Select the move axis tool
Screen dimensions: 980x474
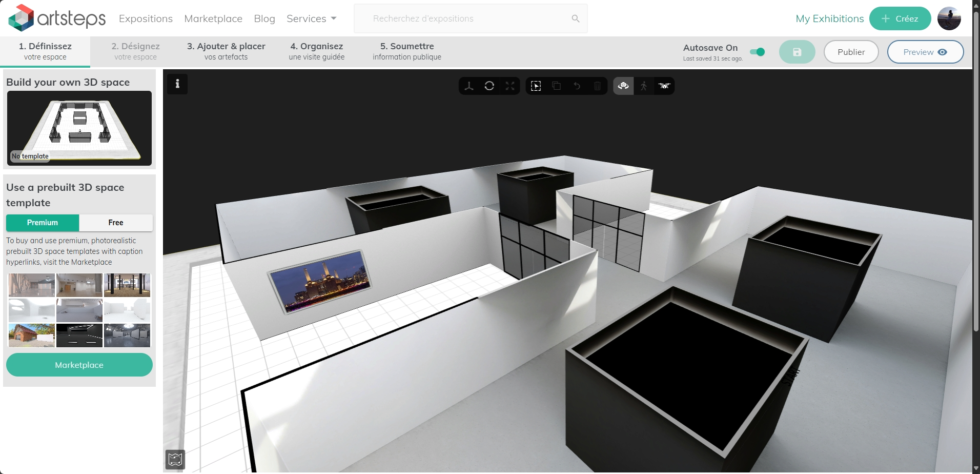468,86
